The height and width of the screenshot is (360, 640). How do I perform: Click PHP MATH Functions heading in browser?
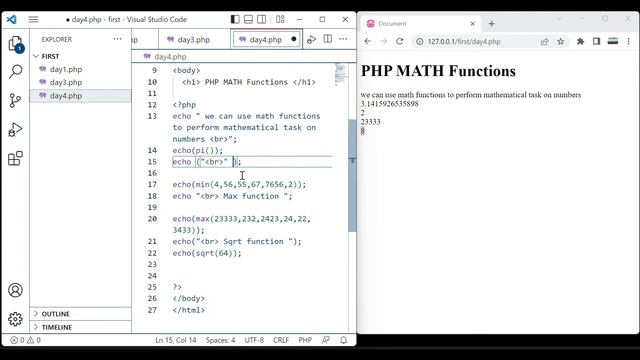[x=438, y=71]
